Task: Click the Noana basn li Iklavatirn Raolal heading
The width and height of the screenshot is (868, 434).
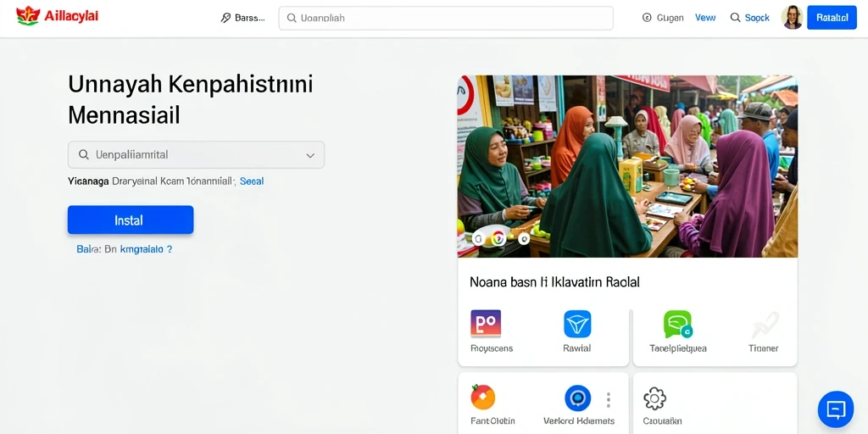Action: pyautogui.click(x=554, y=282)
